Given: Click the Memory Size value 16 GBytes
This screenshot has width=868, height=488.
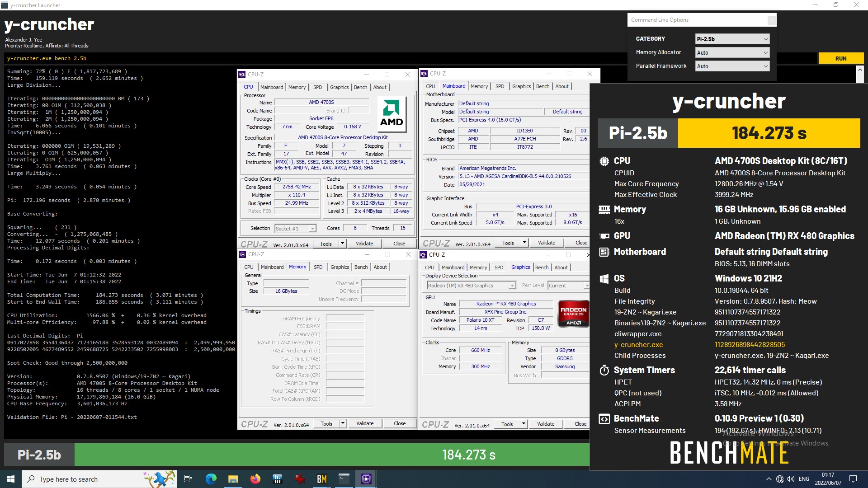Looking at the screenshot, I should 286,291.
